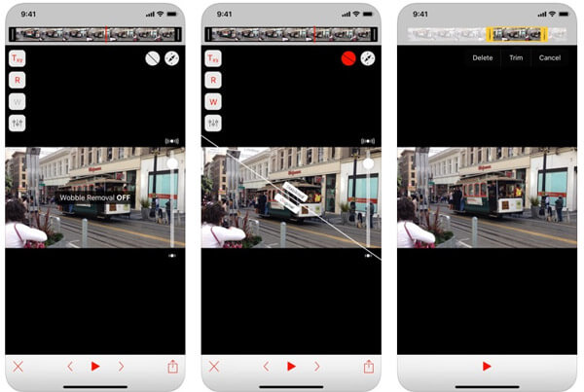The image size is (584, 392).
Task: Tap the R rotation button on left phone
Action: click(18, 80)
